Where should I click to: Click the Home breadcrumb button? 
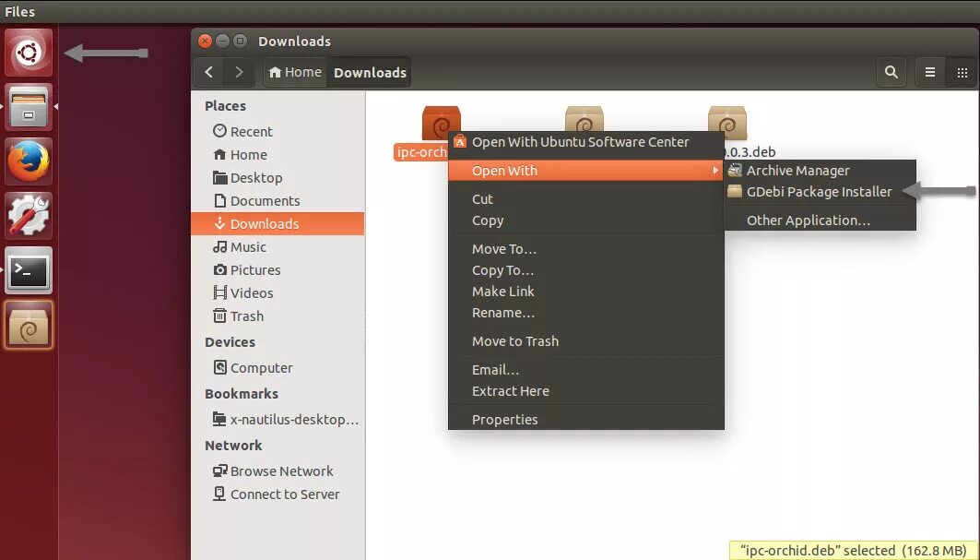pos(295,73)
